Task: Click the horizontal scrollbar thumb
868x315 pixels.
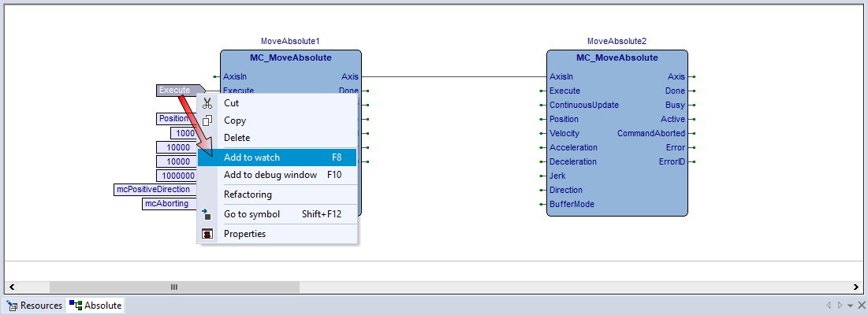Action: pos(174,287)
